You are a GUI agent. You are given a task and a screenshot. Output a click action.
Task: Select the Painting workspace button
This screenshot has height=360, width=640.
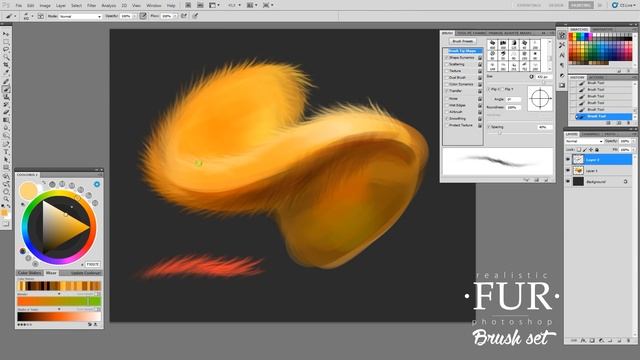581,5
